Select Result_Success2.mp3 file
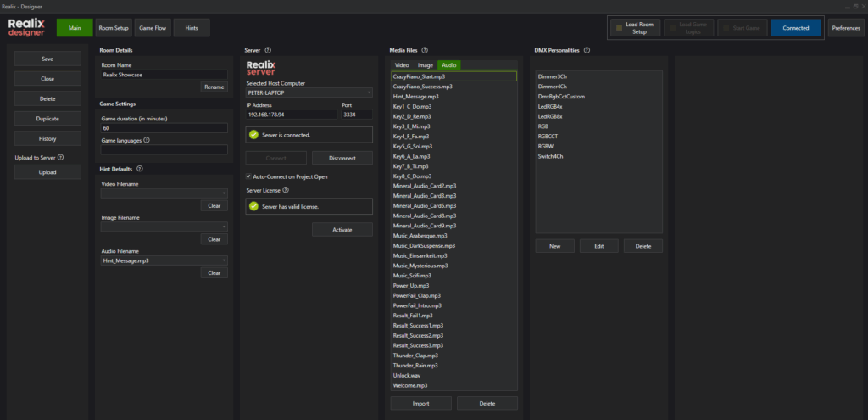 coord(454,336)
